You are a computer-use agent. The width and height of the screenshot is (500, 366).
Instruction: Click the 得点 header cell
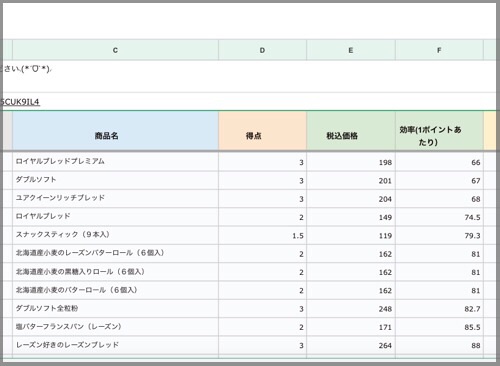[262, 131]
